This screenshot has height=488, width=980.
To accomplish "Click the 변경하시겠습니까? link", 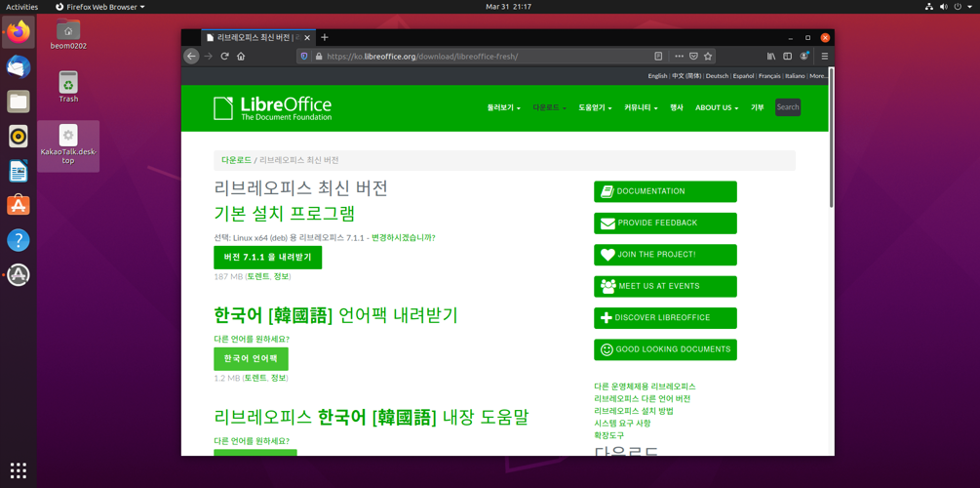I will 403,238.
